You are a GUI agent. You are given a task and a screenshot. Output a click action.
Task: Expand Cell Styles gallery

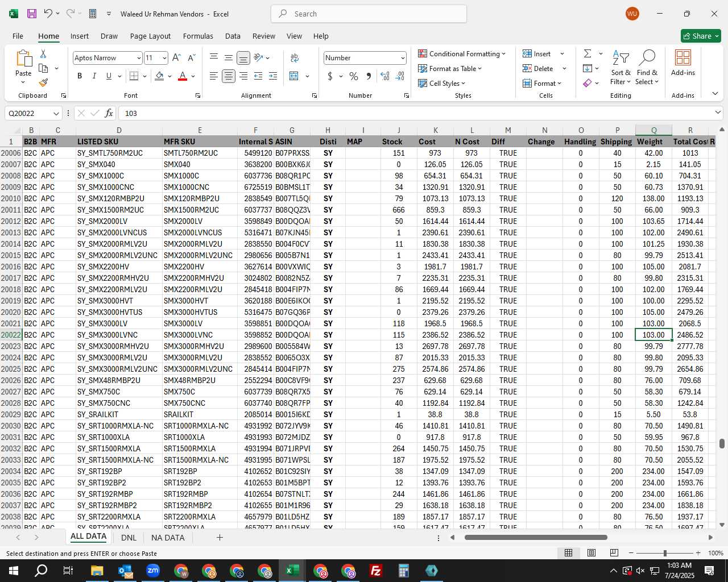(442, 83)
